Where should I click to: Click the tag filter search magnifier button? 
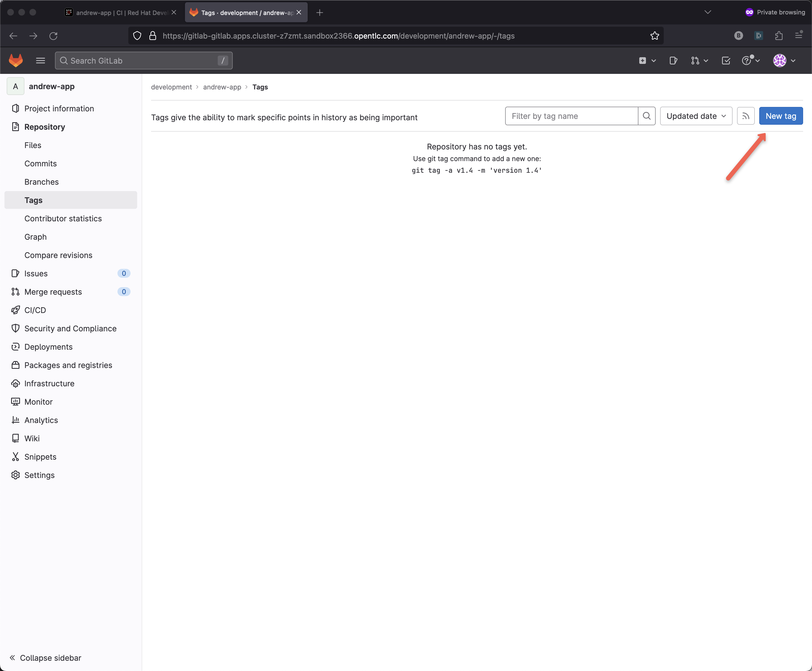click(x=646, y=116)
